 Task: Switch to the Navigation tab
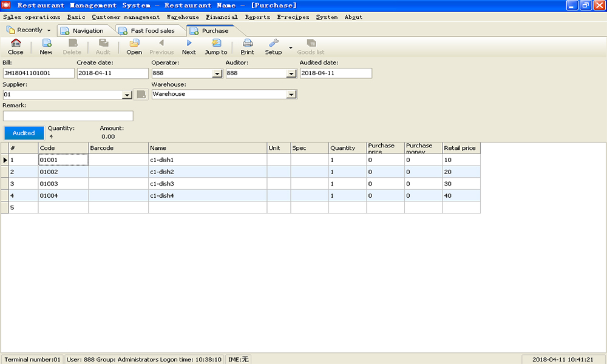click(x=84, y=30)
